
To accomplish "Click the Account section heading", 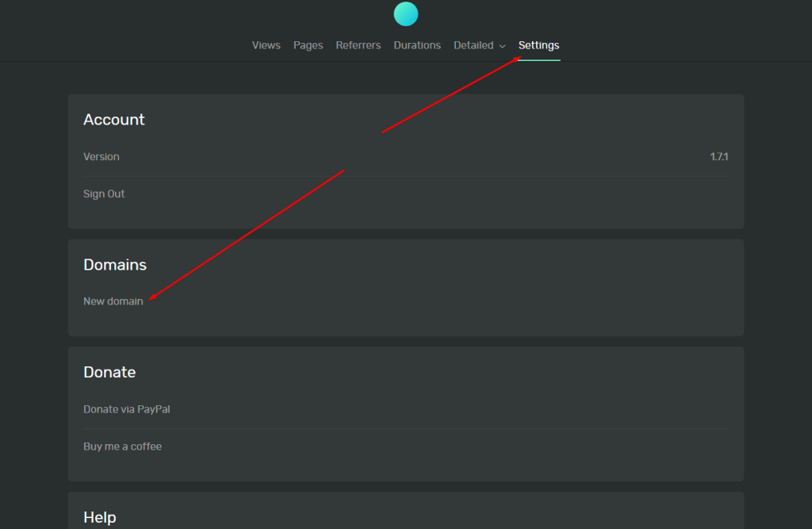I will click(114, 120).
